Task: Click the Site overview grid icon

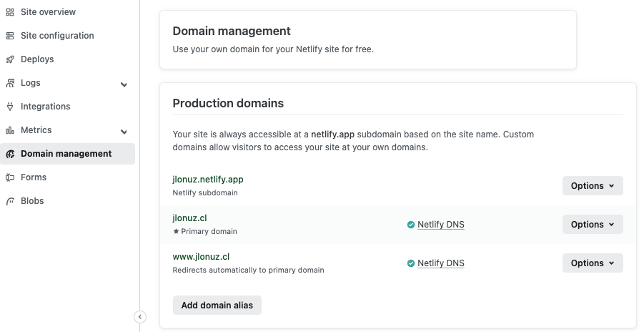Action: click(x=10, y=12)
